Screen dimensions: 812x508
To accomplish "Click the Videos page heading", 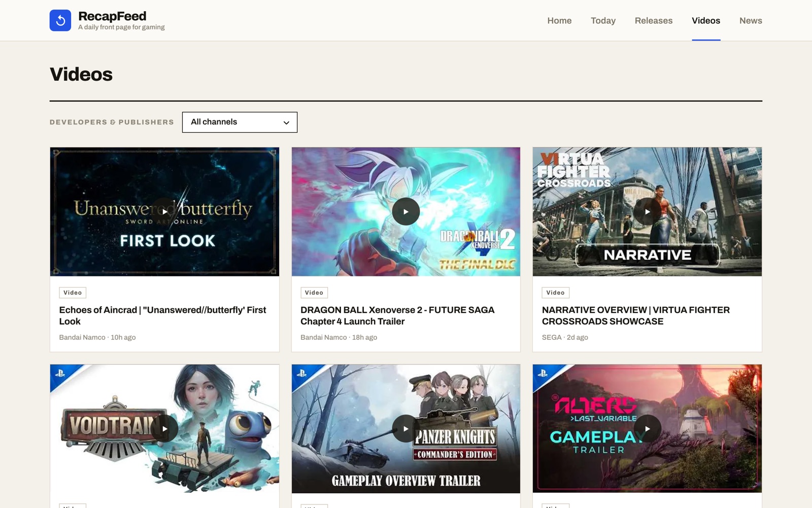I will (x=81, y=74).
